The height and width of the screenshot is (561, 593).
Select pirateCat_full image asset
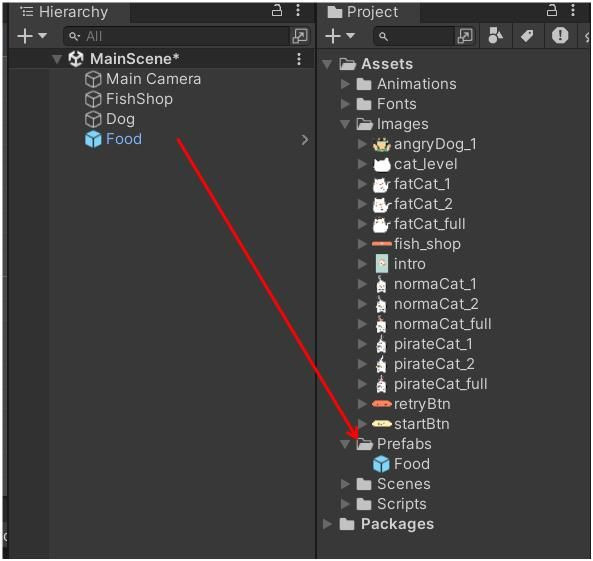coord(441,384)
